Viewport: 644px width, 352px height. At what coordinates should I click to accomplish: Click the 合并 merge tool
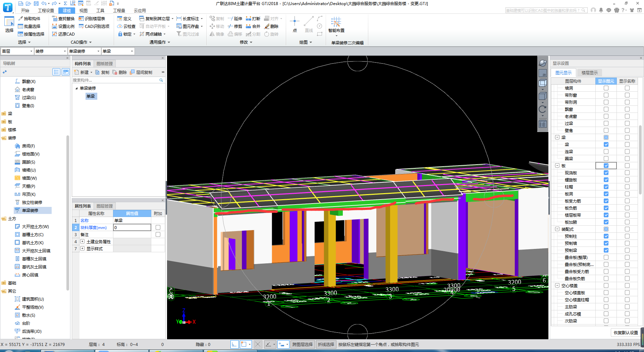[x=253, y=26]
